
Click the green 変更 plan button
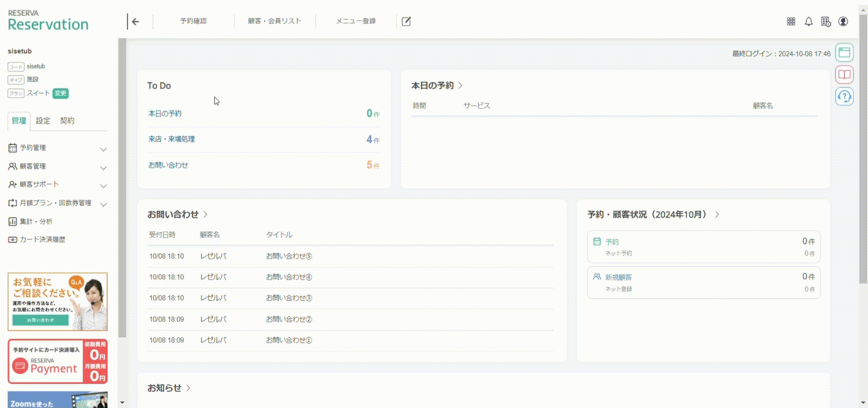[x=60, y=93]
